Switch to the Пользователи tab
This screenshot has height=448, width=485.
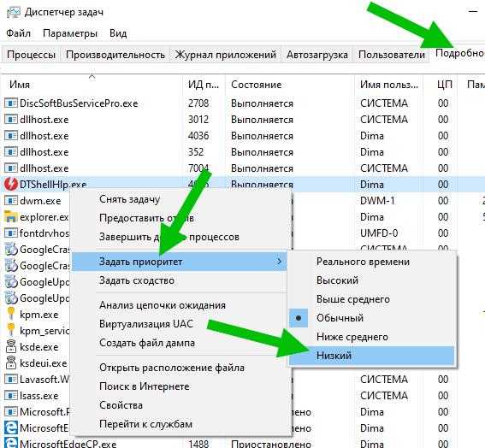391,55
